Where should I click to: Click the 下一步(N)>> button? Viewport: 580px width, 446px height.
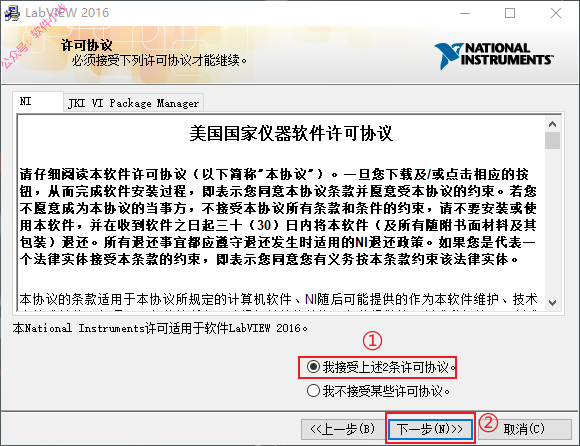(430, 429)
